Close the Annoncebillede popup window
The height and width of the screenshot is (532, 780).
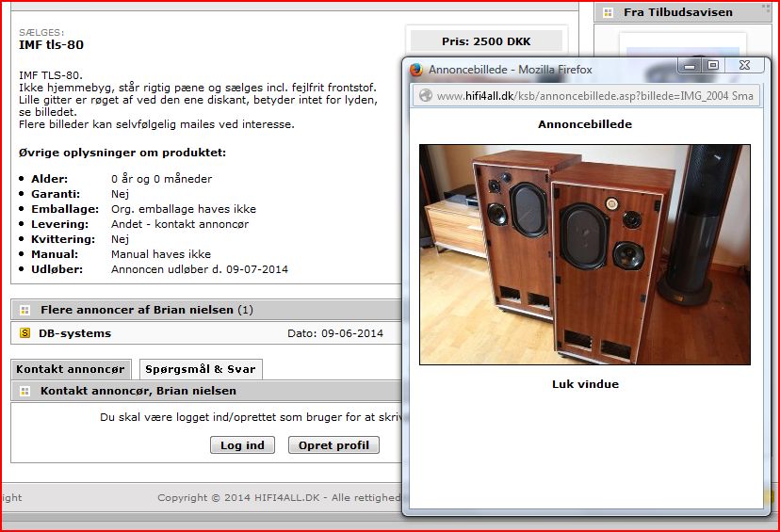pyautogui.click(x=745, y=66)
